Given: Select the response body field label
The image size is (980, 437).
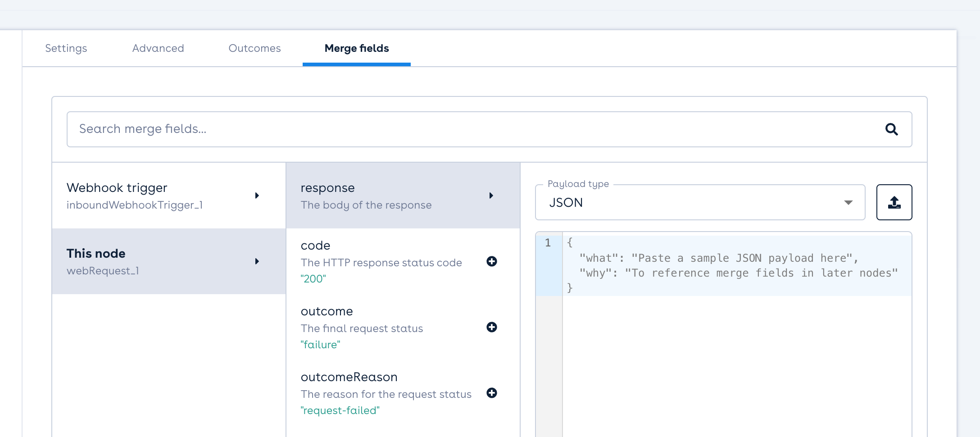Looking at the screenshot, I should (x=328, y=188).
